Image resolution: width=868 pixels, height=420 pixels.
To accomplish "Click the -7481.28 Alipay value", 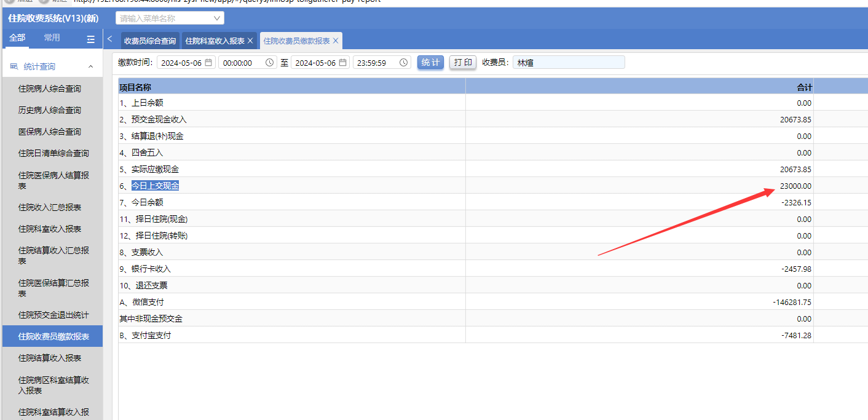I will (797, 335).
